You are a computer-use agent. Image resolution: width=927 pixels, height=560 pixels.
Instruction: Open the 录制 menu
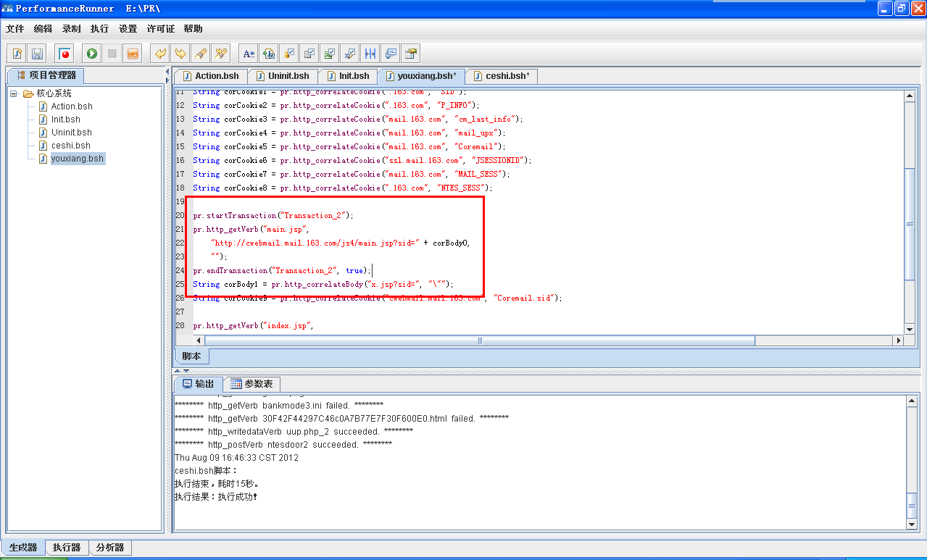(71, 29)
